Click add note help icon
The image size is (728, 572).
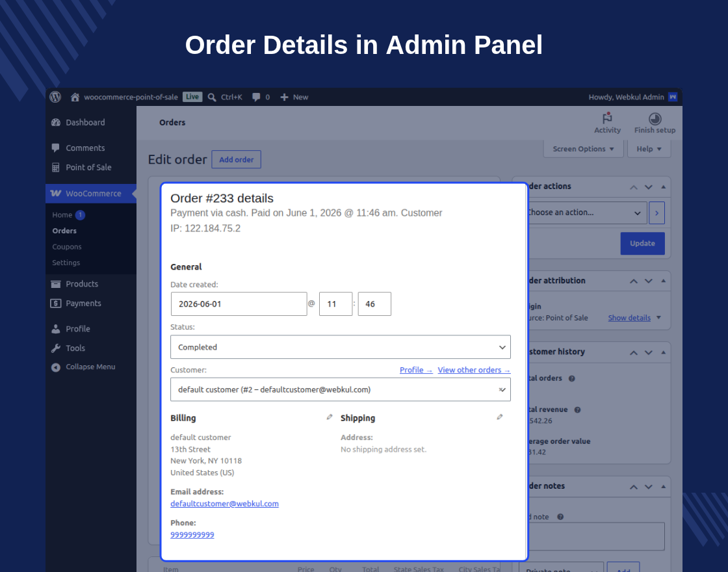(560, 517)
